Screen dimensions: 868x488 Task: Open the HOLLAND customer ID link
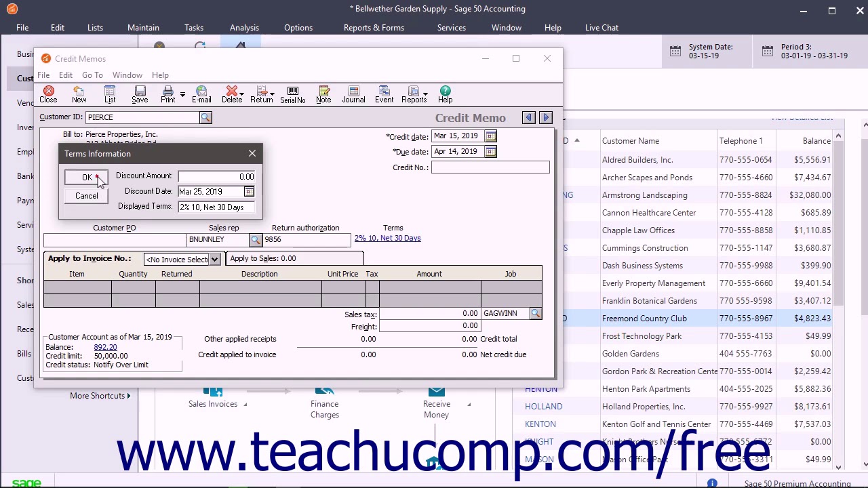tap(543, 407)
